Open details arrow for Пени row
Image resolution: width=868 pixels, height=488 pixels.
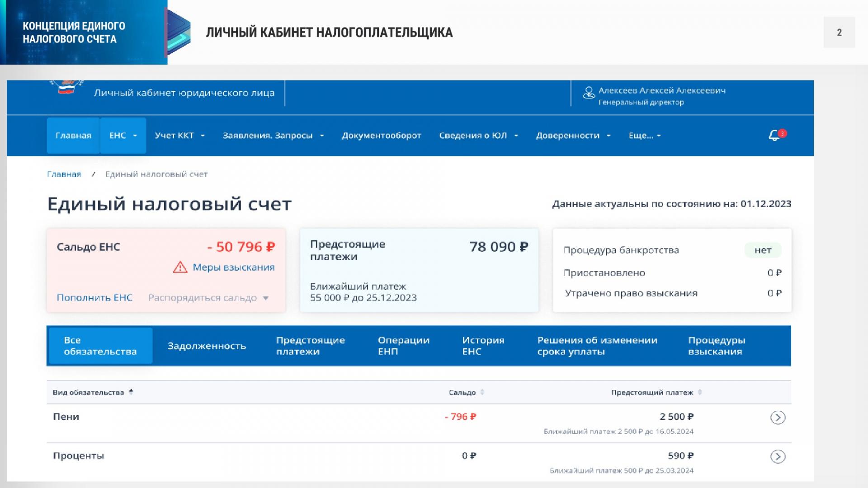pyautogui.click(x=778, y=418)
